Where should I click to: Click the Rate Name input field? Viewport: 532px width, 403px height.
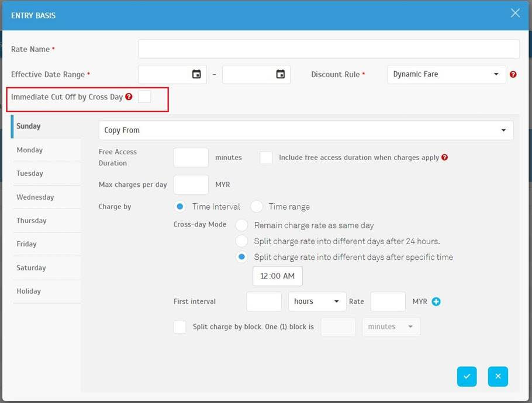(329, 49)
